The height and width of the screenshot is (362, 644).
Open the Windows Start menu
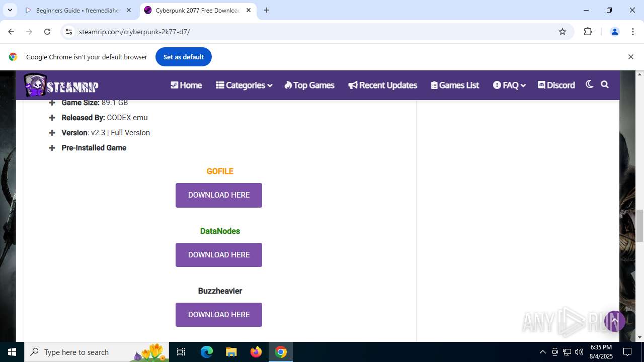(x=12, y=352)
